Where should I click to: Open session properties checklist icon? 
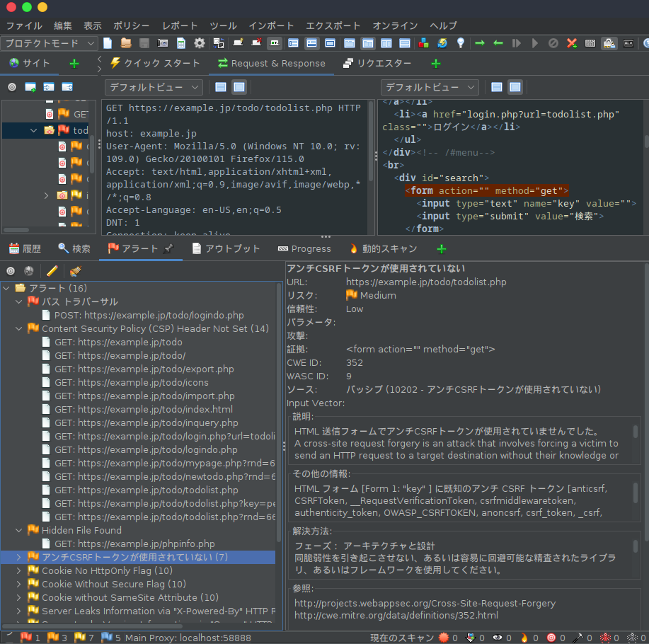pyautogui.click(x=181, y=43)
